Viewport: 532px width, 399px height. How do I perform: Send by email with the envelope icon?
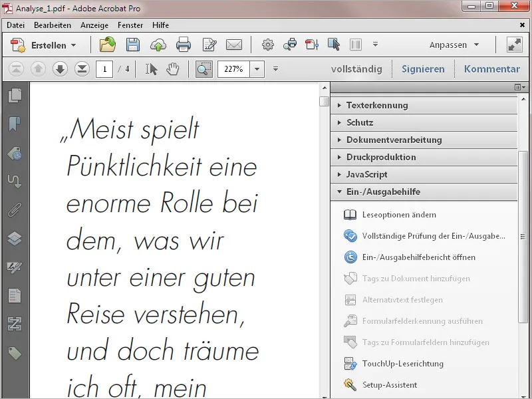(x=234, y=45)
